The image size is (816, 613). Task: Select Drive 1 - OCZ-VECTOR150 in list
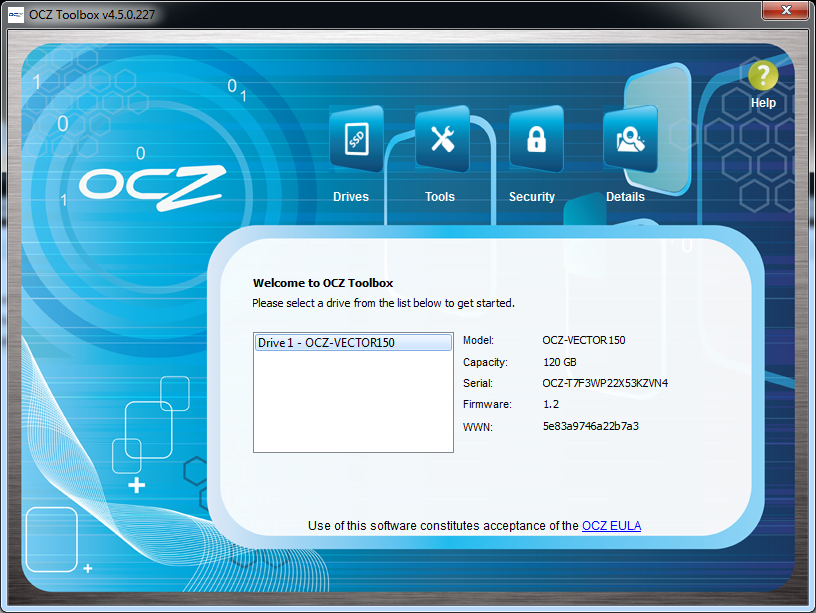coord(353,343)
